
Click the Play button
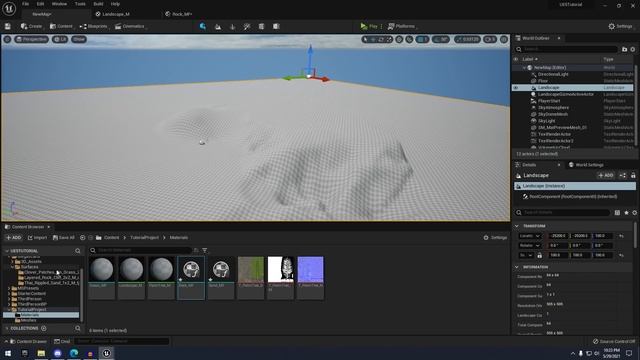pos(369,27)
